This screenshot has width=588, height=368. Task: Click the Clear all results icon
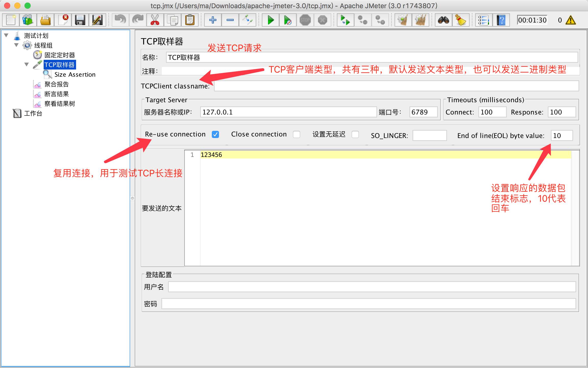(x=420, y=20)
